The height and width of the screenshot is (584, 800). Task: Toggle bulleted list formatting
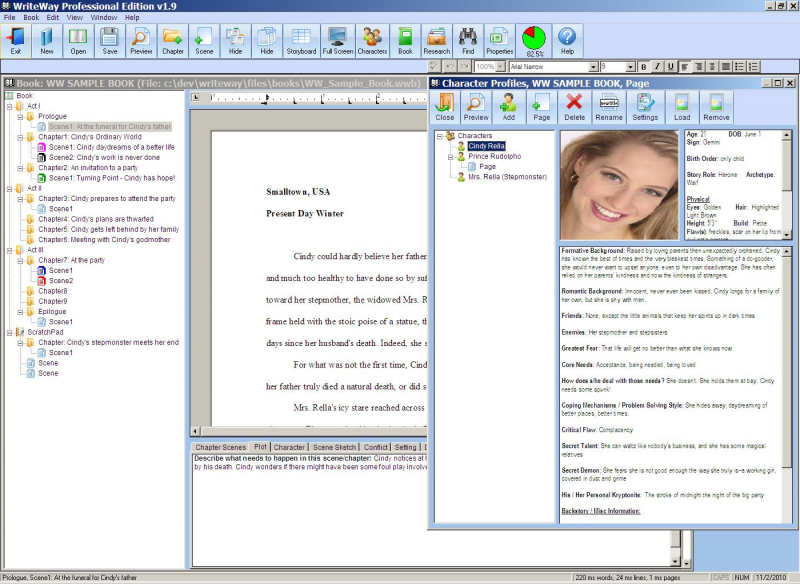pos(739,67)
